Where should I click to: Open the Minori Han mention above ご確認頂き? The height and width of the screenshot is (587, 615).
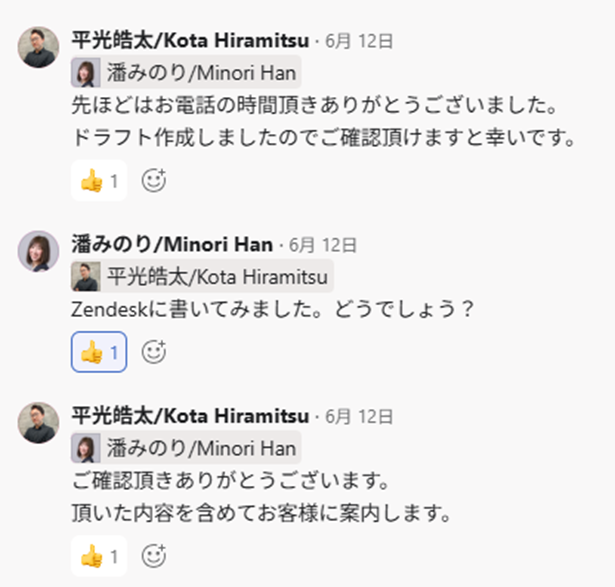click(186, 448)
